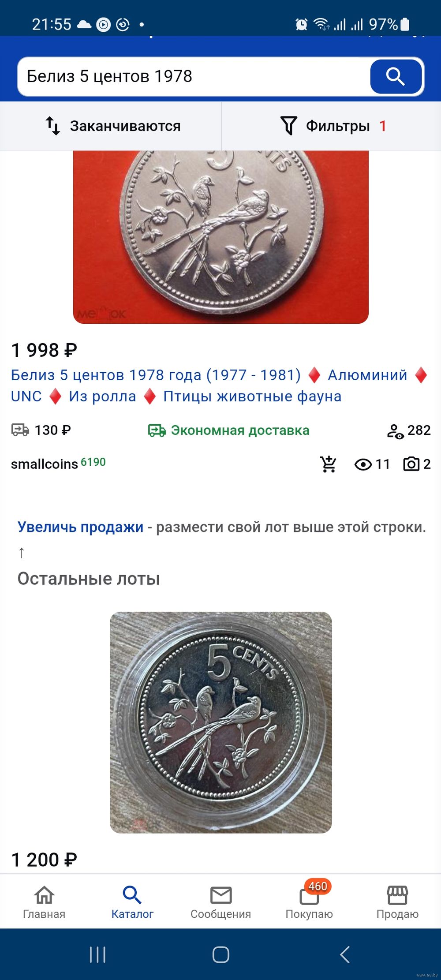Tap the delivery truck icon beside 130 ₽
Screen dimensions: 441x980
(x=20, y=430)
